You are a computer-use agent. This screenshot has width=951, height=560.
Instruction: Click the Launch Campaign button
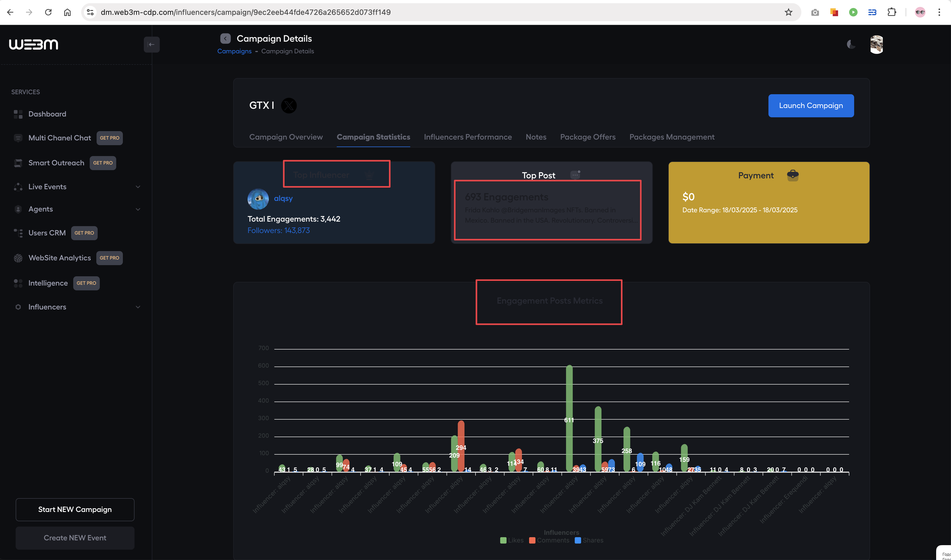811,106
